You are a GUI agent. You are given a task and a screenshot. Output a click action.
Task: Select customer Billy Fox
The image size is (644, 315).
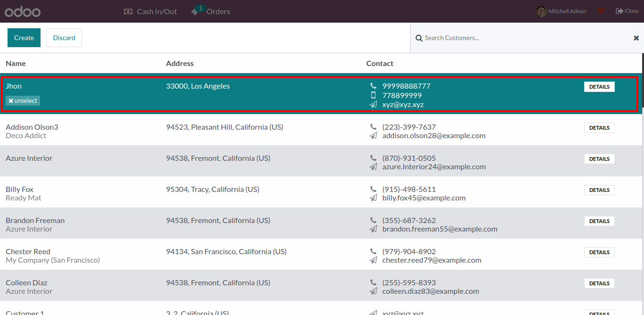coord(19,189)
